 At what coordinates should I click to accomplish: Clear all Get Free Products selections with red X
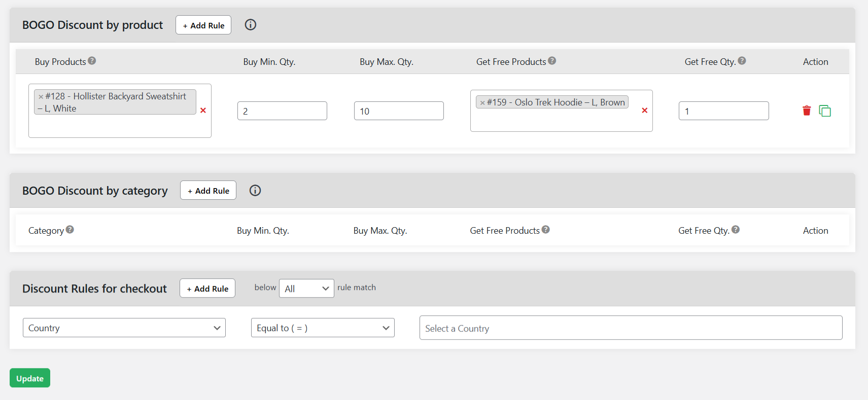pos(645,111)
